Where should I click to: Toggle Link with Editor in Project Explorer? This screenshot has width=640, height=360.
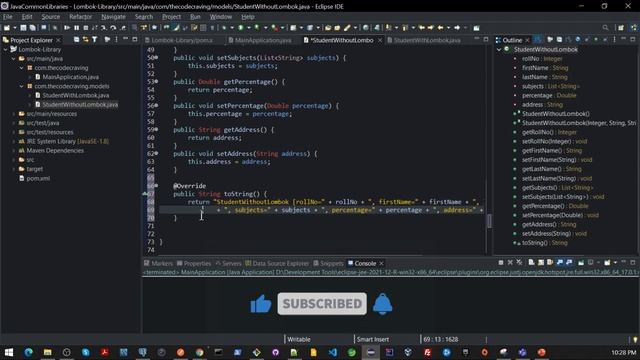tap(86, 40)
